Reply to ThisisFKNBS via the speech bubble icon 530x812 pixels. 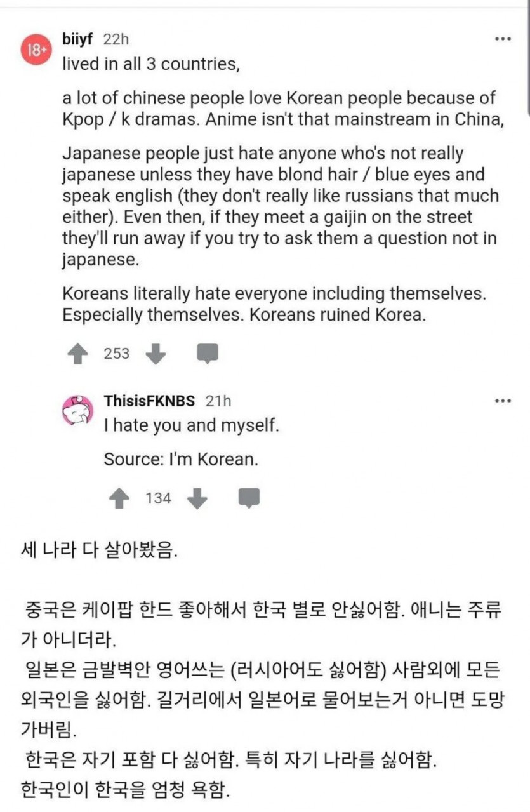[249, 498]
